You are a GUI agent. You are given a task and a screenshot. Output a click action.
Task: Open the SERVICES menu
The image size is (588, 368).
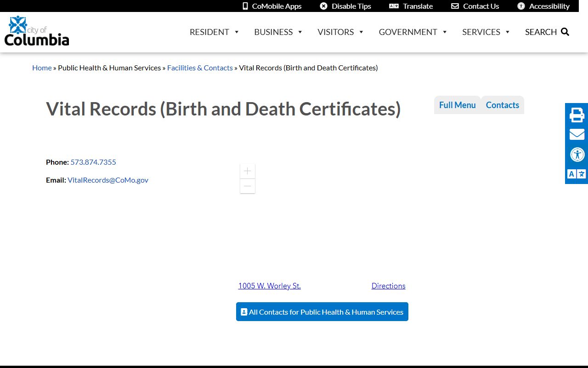click(481, 32)
